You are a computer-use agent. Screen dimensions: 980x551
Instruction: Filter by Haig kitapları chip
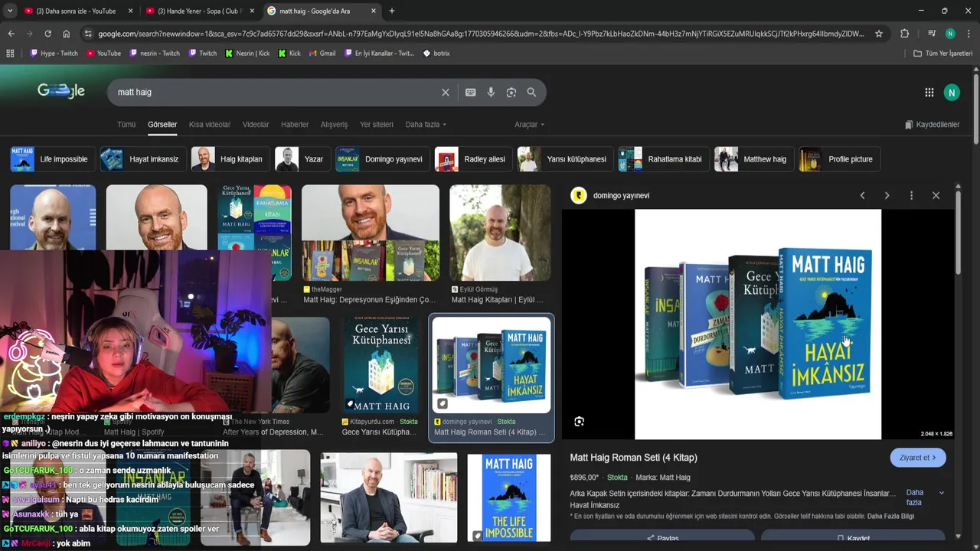click(x=230, y=159)
